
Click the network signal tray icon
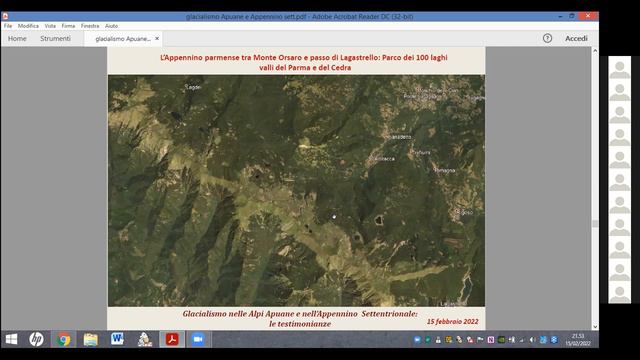pyautogui.click(x=522, y=340)
